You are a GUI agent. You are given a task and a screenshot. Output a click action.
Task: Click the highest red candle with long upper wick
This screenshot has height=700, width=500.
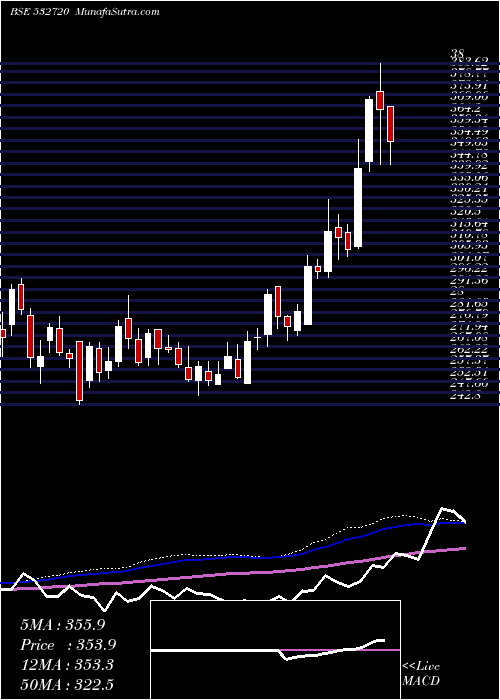click(x=380, y=100)
